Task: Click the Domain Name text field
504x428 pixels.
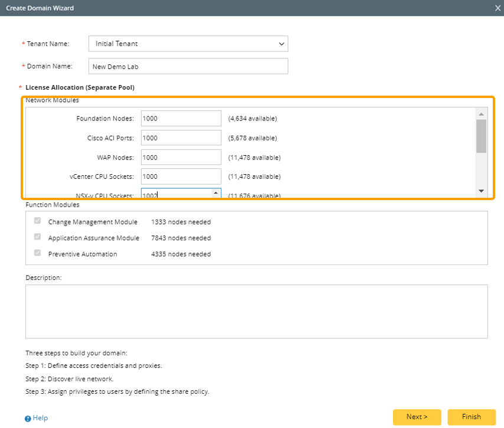Action: 188,67
